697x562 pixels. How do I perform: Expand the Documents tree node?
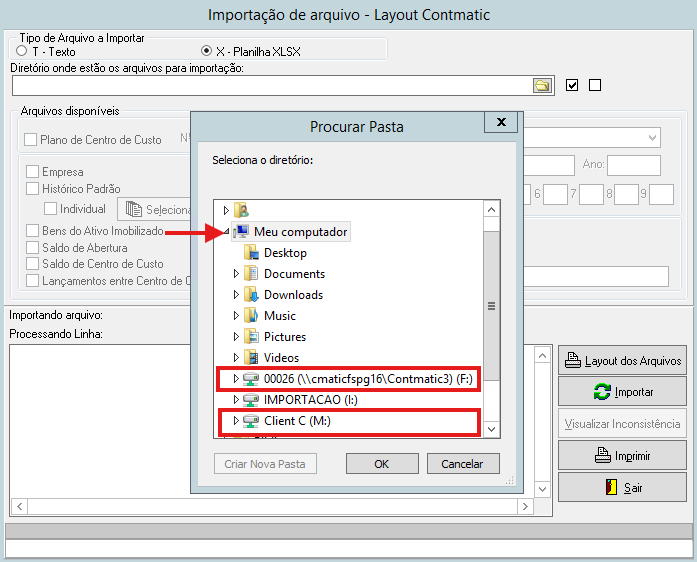(236, 273)
